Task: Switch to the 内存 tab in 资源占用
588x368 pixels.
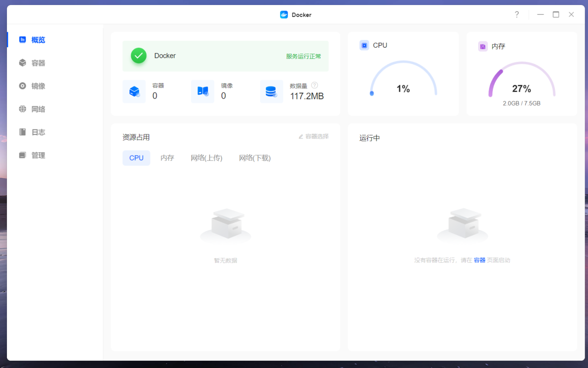Action: pyautogui.click(x=167, y=158)
